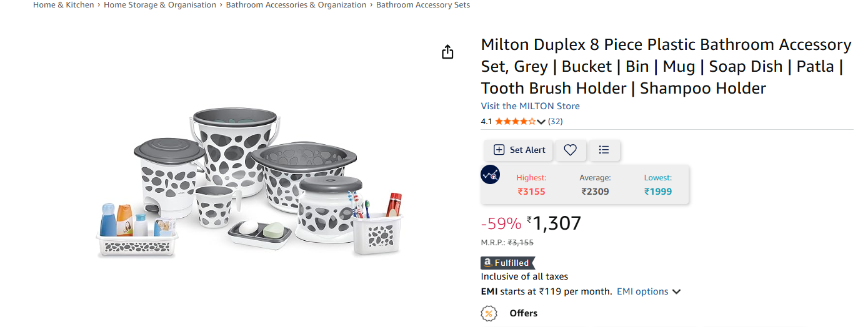Open the 32 reviews count link

pyautogui.click(x=556, y=122)
